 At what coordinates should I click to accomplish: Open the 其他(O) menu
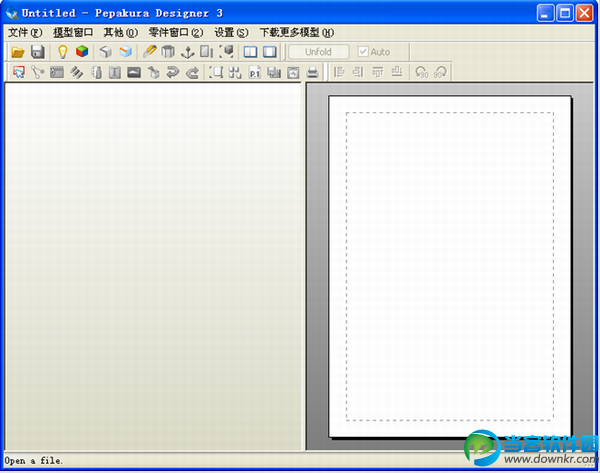[121, 33]
